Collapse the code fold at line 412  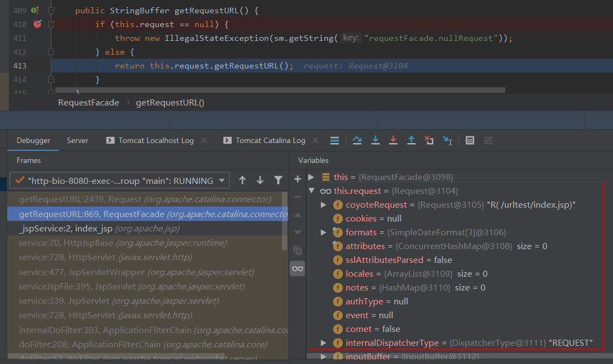tap(51, 51)
